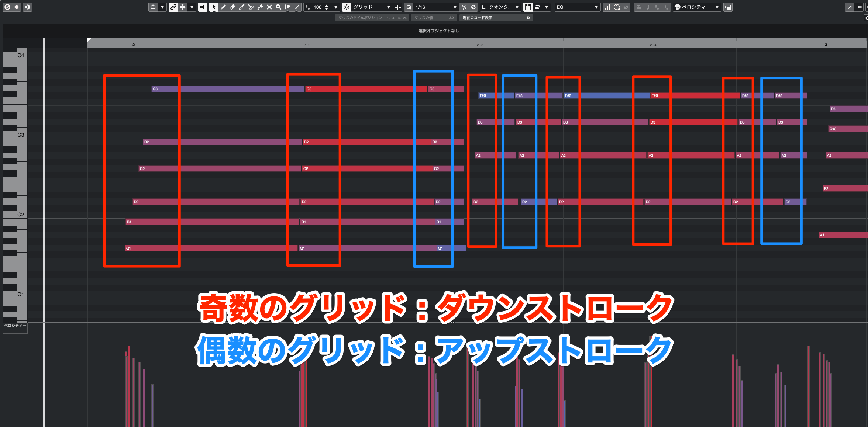868x427 pixels.
Task: Open the ベロシティー event colors dropdown
Action: click(x=697, y=7)
